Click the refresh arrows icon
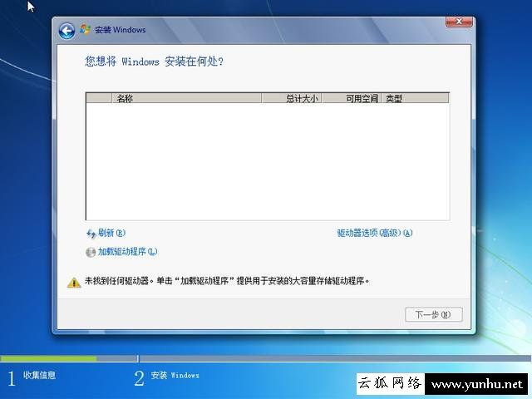The width and height of the screenshot is (532, 399). pyautogui.click(x=91, y=234)
